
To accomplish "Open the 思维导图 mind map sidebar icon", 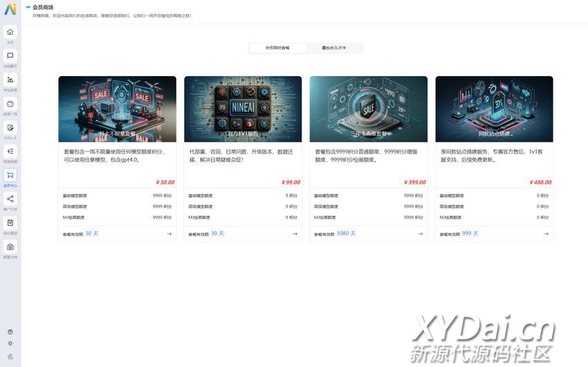I will click(10, 151).
